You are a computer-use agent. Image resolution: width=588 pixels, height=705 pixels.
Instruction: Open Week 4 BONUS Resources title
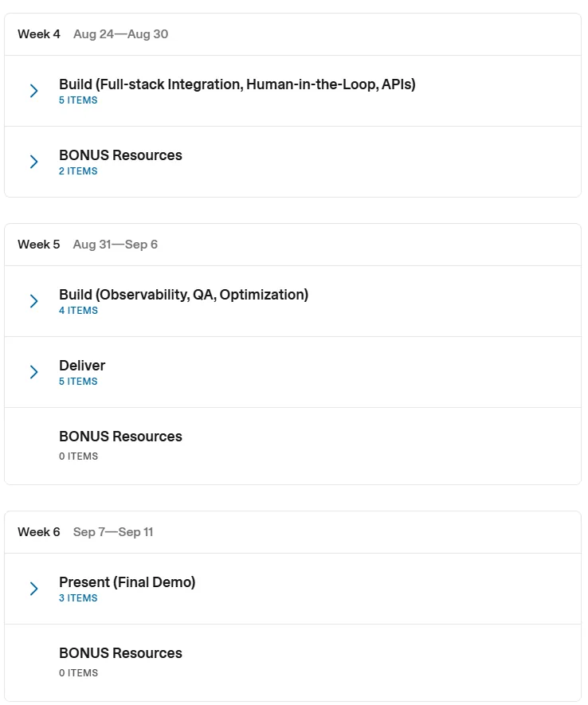click(120, 155)
